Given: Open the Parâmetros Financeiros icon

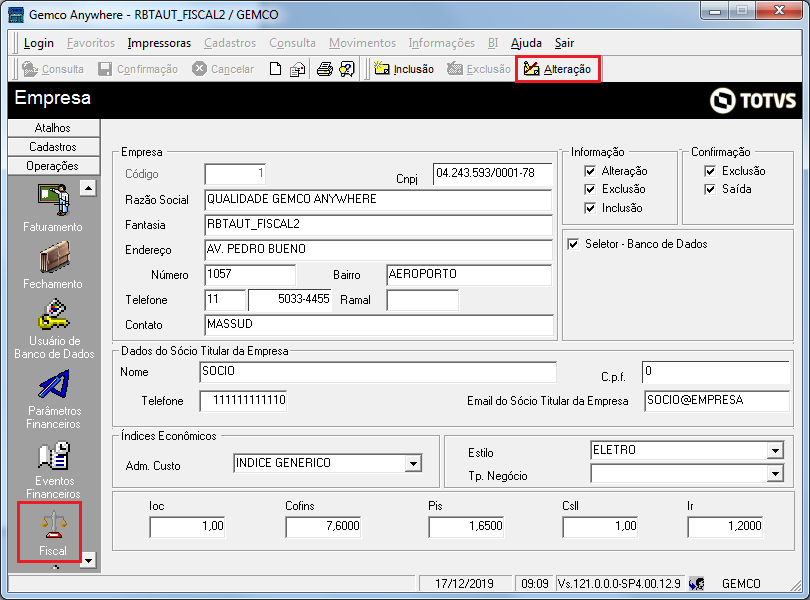Looking at the screenshot, I should click(54, 384).
